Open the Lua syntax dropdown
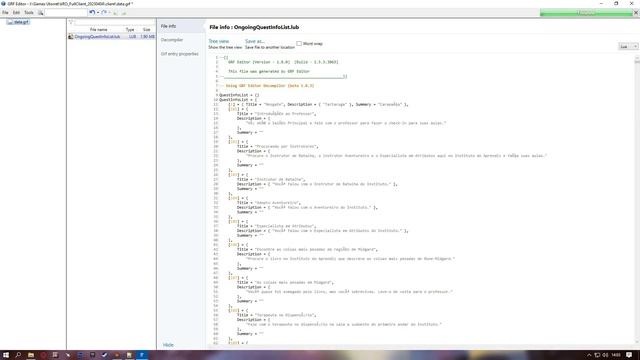 click(x=627, y=47)
